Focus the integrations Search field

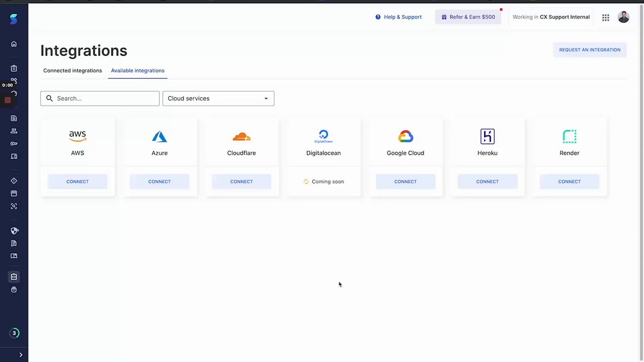[100, 99]
